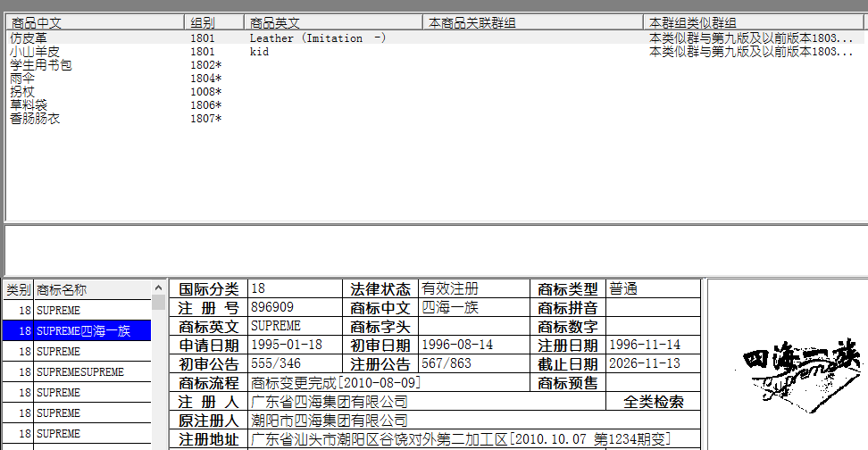Click the empty 商标预售 field
The width and height of the screenshot is (868, 450).
pyautogui.click(x=653, y=382)
